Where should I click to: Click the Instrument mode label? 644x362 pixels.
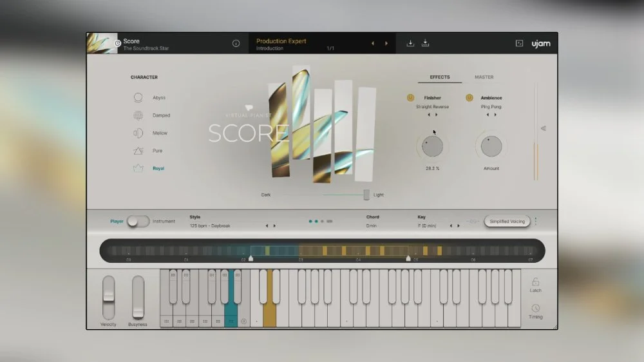click(164, 222)
